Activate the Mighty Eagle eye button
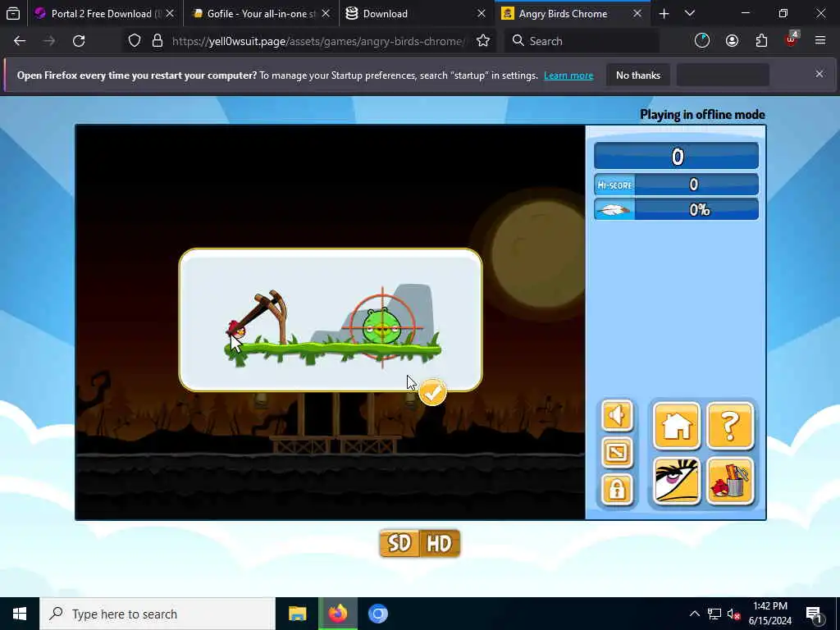This screenshot has width=840, height=630. [x=677, y=481]
